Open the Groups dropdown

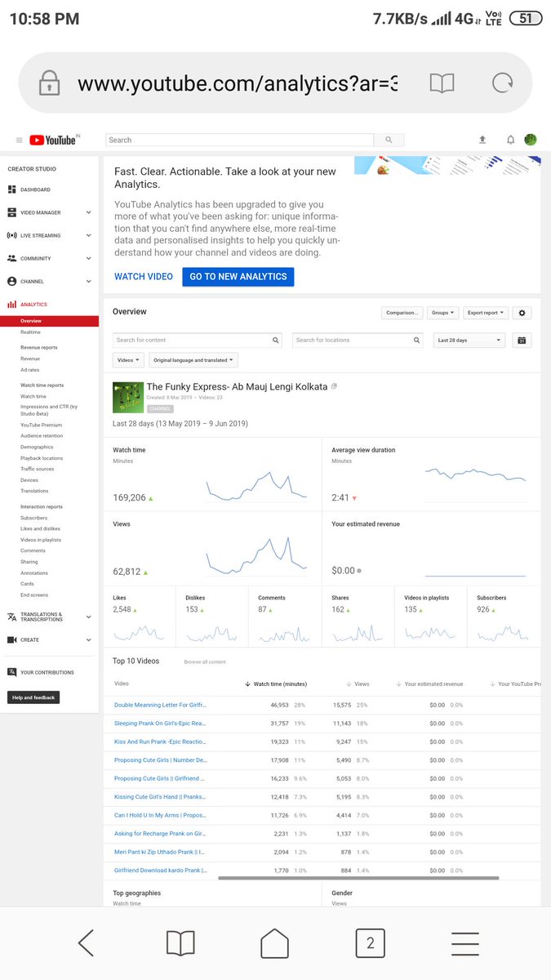tap(442, 313)
